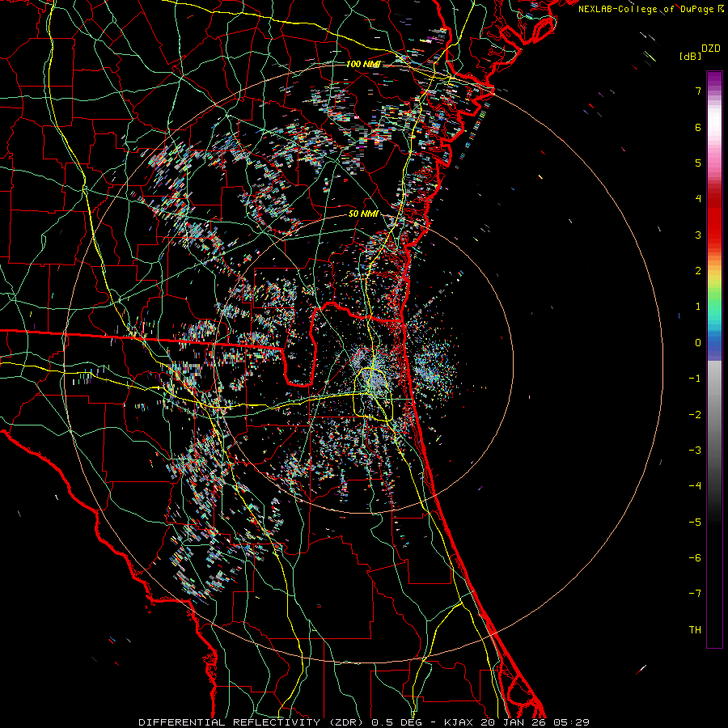Click the TH label below the scale
Image resolution: width=728 pixels, height=728 pixels.
coord(695,629)
